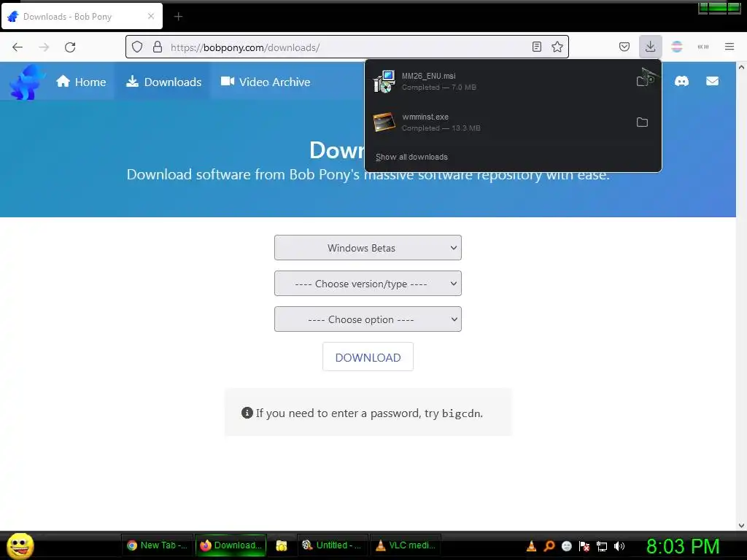The width and height of the screenshot is (747, 560).
Task: Show MM26_ENU.msi in its containing folder
Action: pos(642,82)
